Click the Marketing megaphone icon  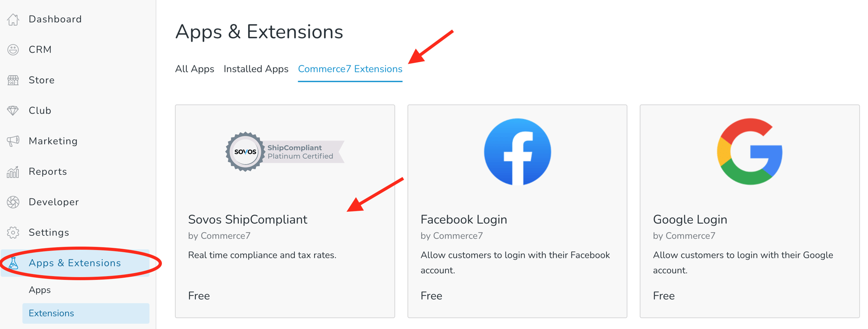13,141
